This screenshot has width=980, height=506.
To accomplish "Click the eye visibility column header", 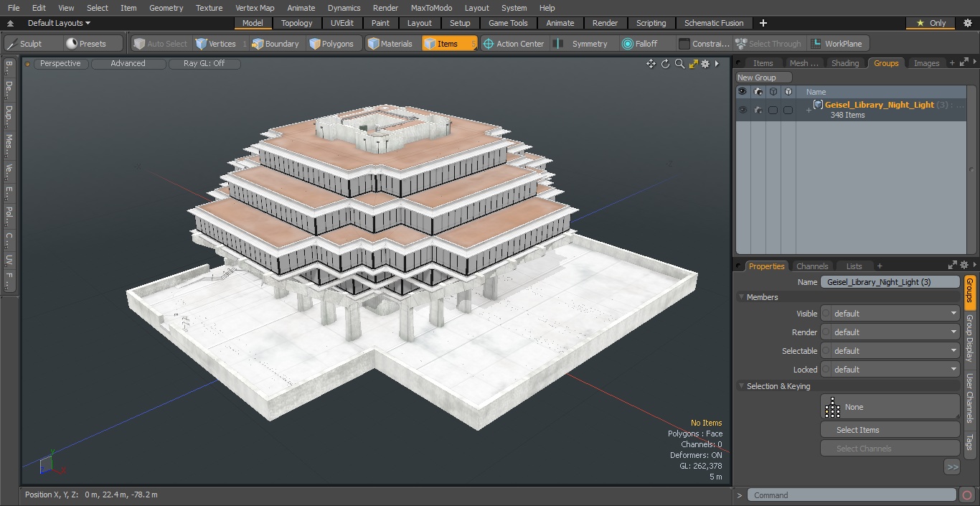I will click(743, 92).
